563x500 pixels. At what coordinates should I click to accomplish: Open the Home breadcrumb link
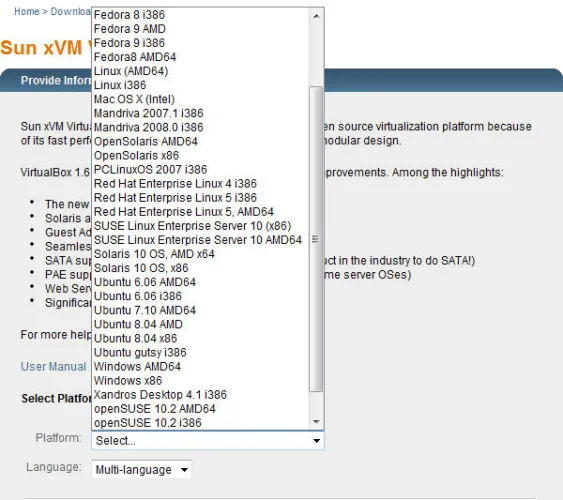(27, 11)
